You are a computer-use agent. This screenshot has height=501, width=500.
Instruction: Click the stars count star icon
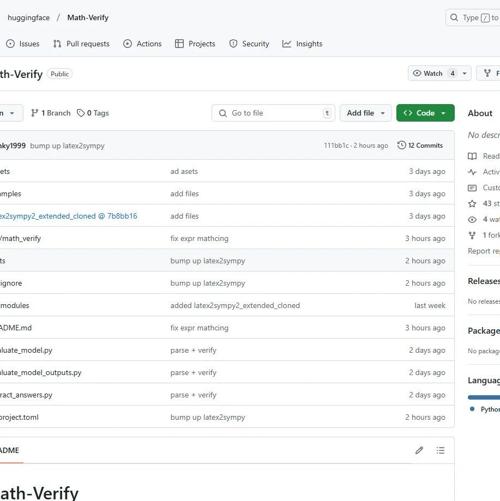(x=472, y=204)
